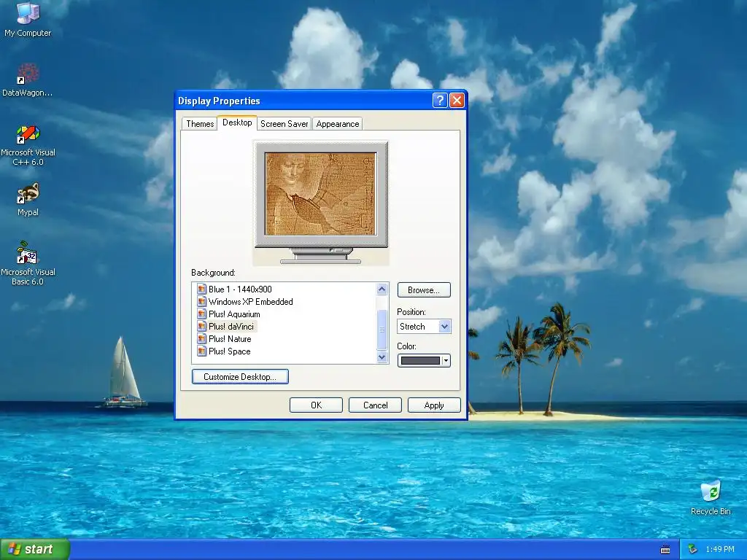Click the keyboard icon in the taskbar

point(665,550)
